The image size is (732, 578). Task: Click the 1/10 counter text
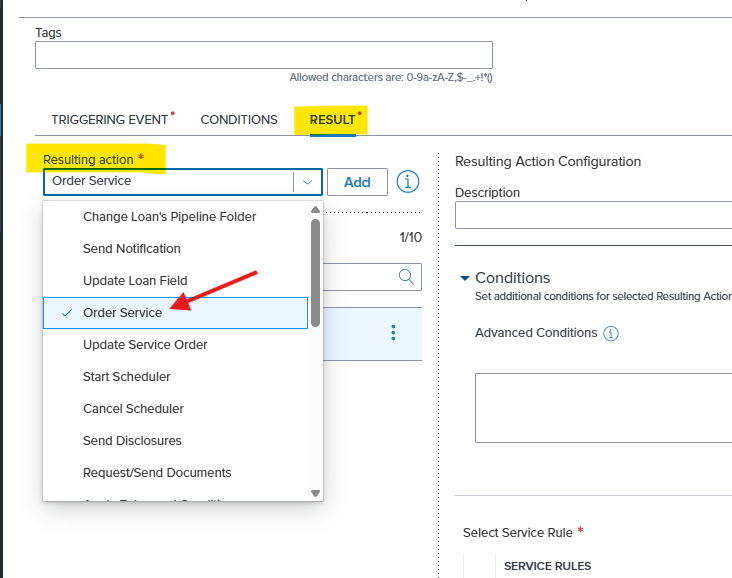click(411, 237)
